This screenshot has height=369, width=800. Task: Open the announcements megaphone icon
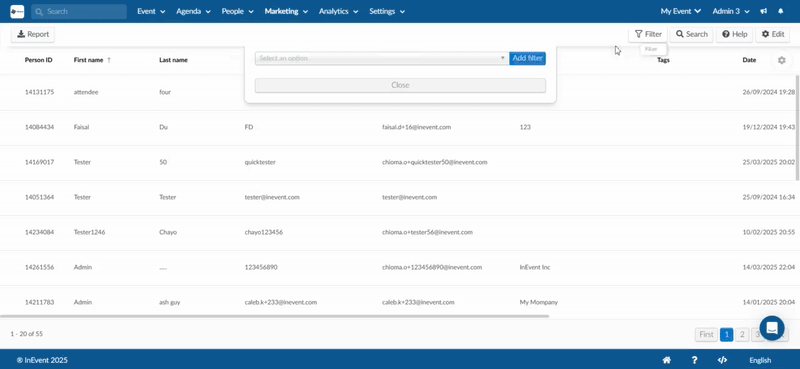tap(764, 11)
